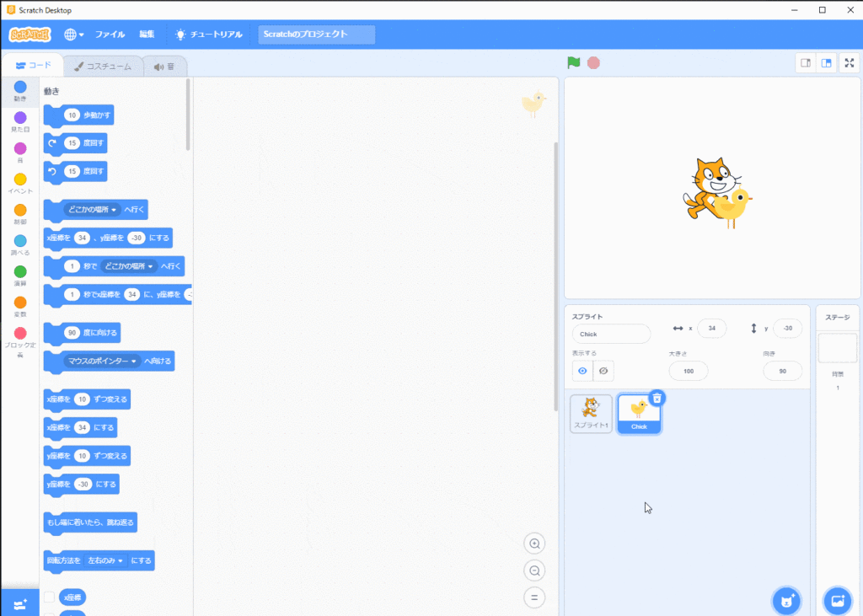Open the ファイル menu
The image size is (863, 616).
click(110, 35)
